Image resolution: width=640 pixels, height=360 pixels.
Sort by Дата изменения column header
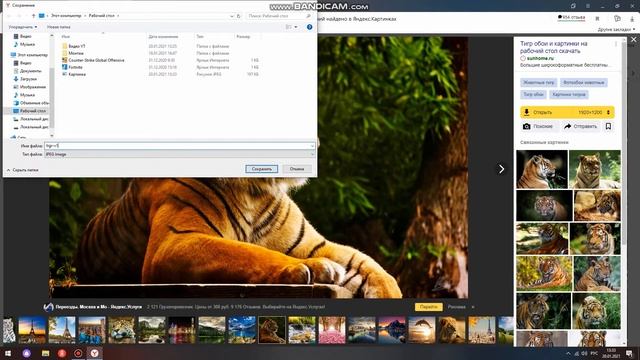[x=163, y=37]
